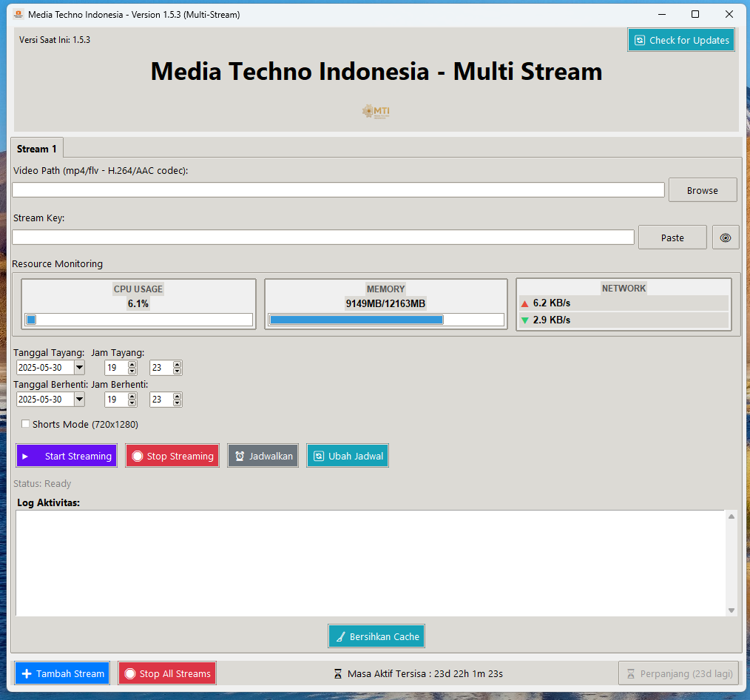Image resolution: width=750 pixels, height=700 pixels.
Task: Minimize the Media Techno Indonesia window
Action: pos(662,14)
